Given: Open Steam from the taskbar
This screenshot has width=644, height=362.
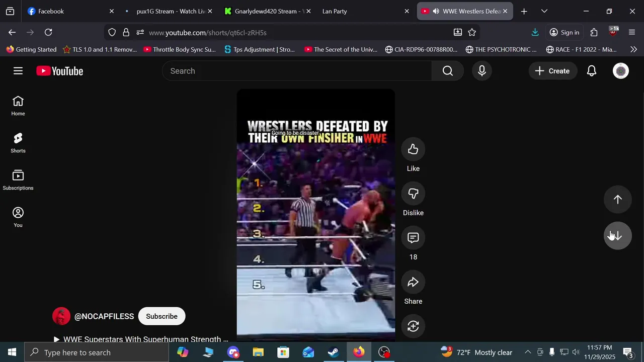Looking at the screenshot, I should [334, 352].
